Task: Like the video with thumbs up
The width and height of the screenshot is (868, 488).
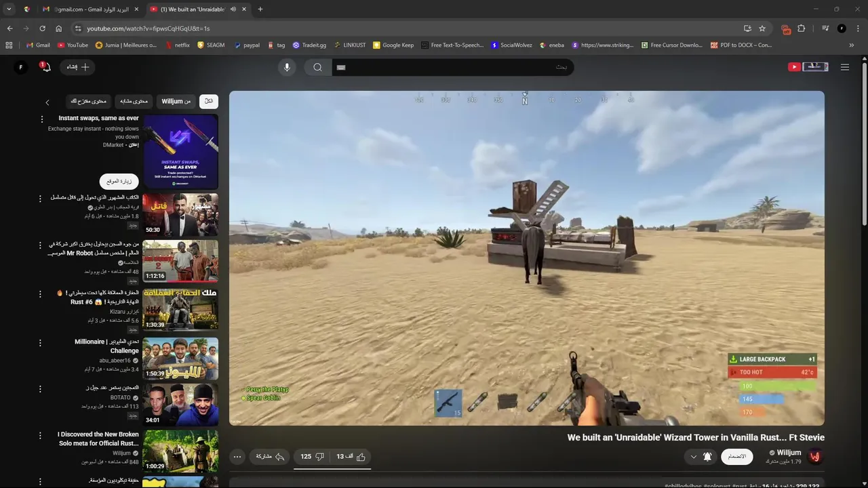Action: 351,457
